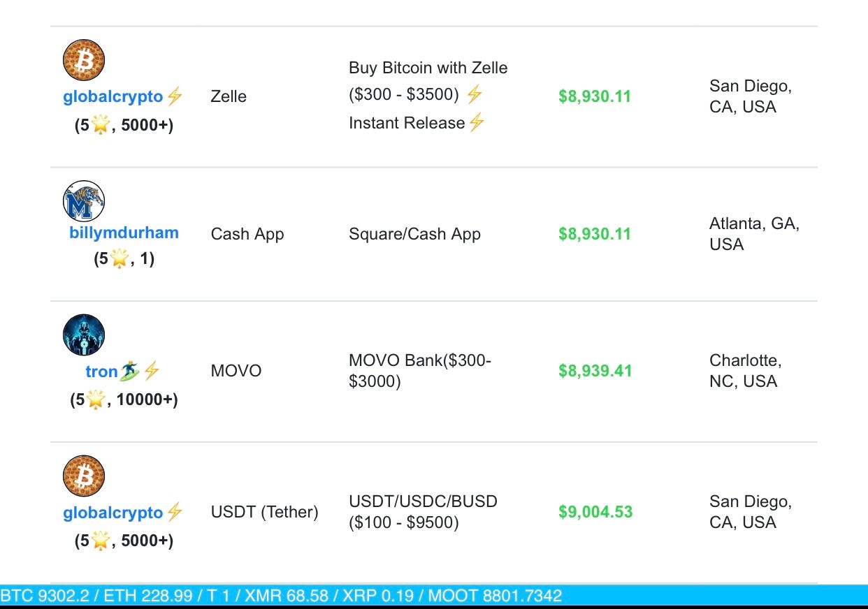Click billymdurham tiger avatar image

pos(84,202)
